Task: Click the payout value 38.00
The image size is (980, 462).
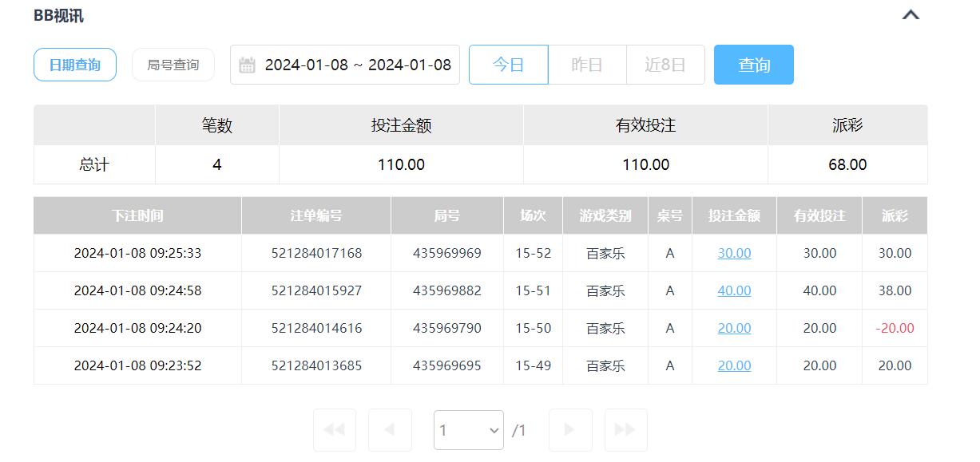Action: (895, 290)
